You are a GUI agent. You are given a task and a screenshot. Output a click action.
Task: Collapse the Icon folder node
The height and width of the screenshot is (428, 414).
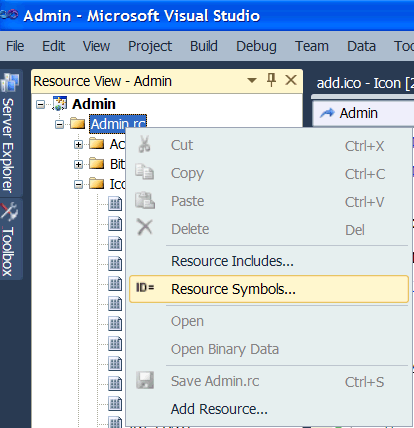tap(79, 184)
